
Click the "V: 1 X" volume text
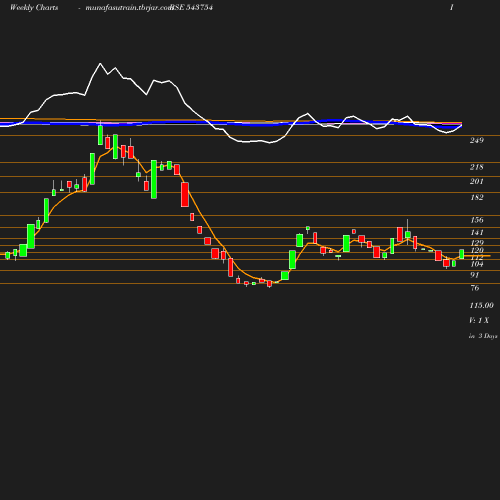click(479, 320)
